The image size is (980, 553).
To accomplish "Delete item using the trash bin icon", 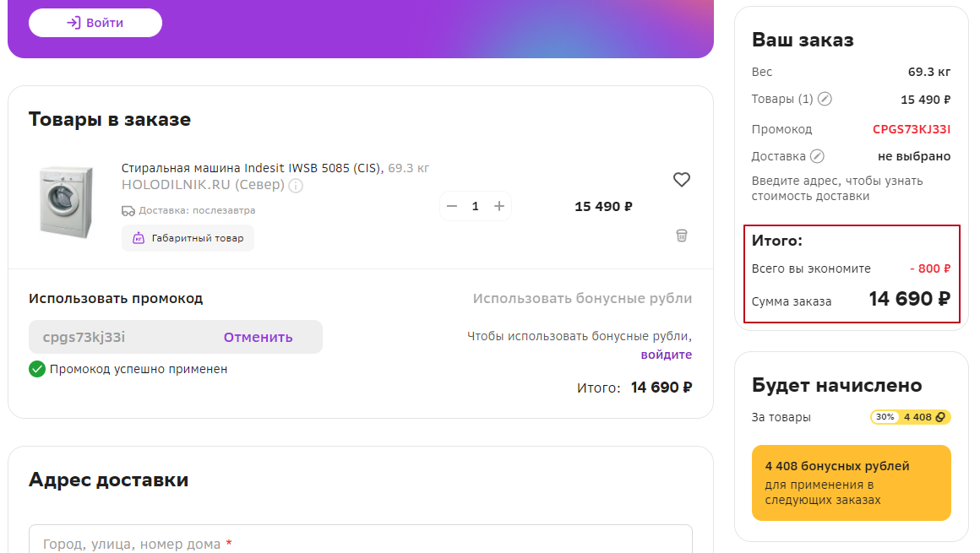I will tap(682, 236).
